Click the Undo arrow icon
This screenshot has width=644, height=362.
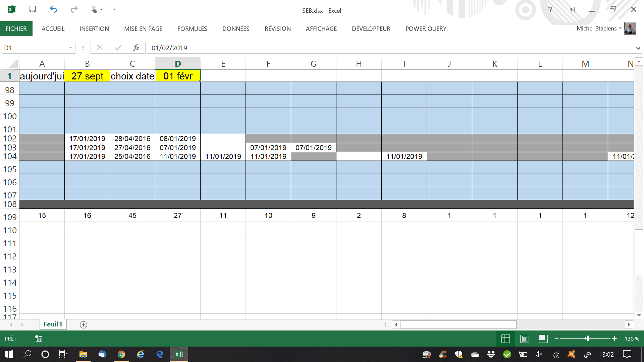pyautogui.click(x=53, y=9)
